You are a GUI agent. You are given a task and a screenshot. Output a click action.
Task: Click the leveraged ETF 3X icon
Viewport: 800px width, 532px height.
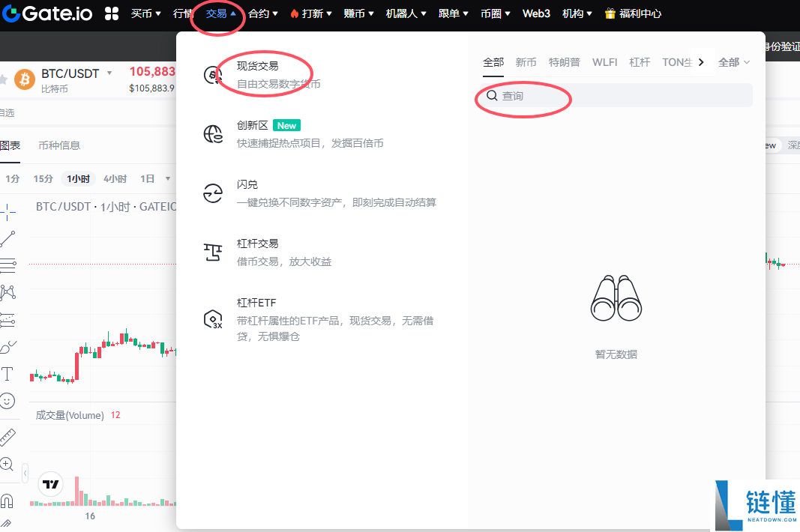click(x=213, y=320)
